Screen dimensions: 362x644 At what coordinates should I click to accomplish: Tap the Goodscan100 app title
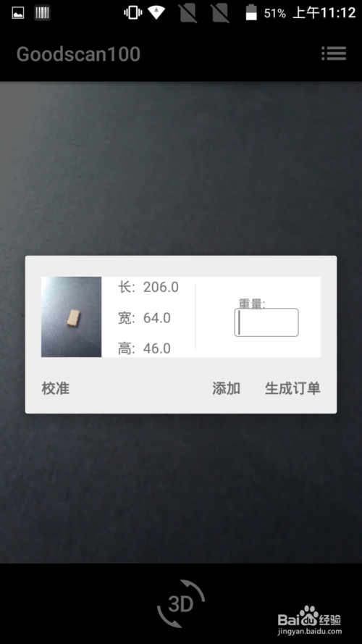(78, 54)
